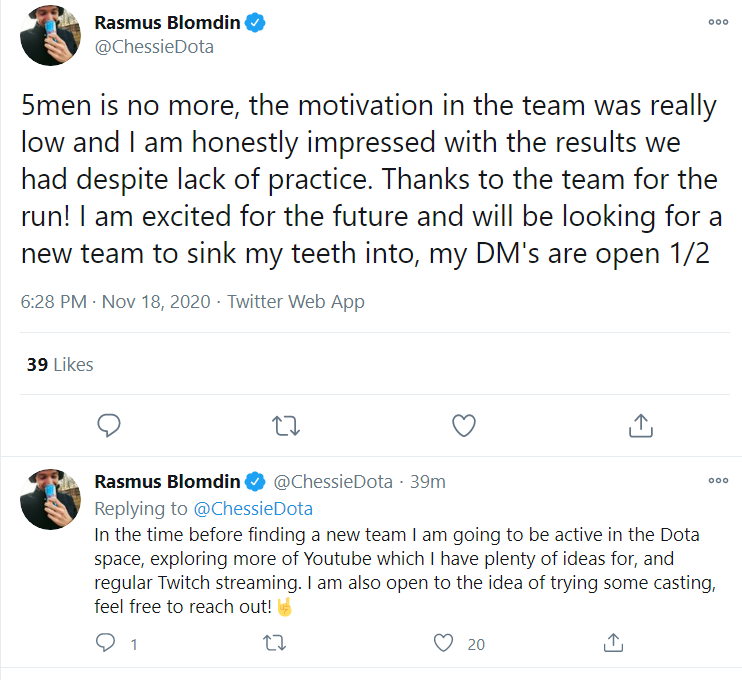This screenshot has height=680, width=742.
Task: Open Rasmus Blomdin's profile from main tweet name
Action: 169,22
